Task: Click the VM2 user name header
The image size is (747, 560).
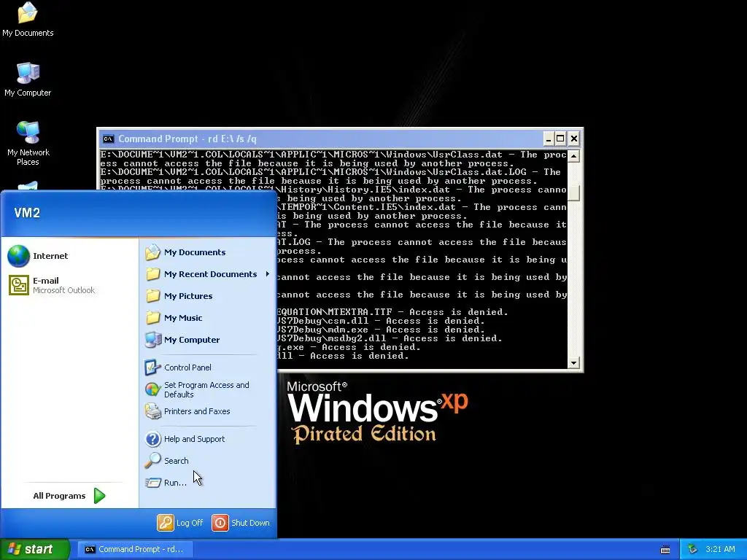Action: [27, 213]
